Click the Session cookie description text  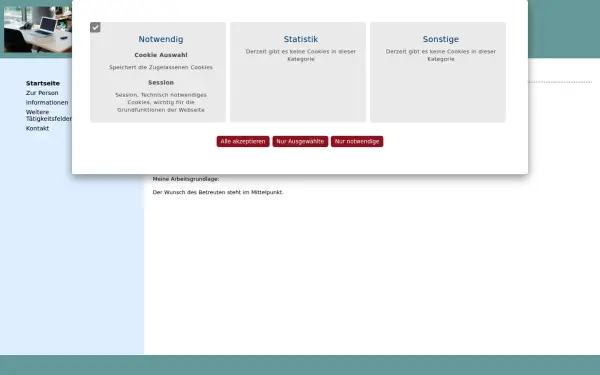point(161,102)
